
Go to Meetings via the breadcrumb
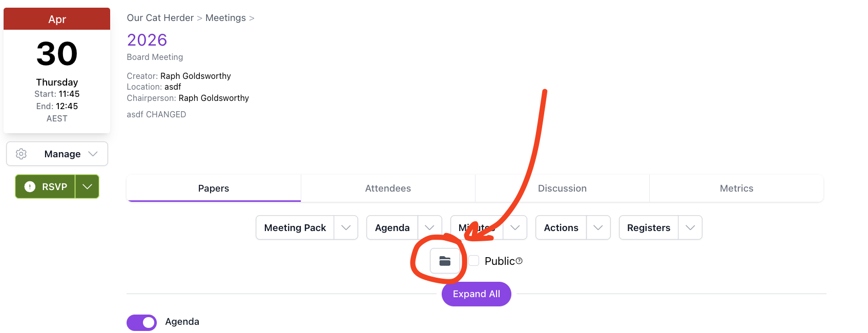(225, 17)
